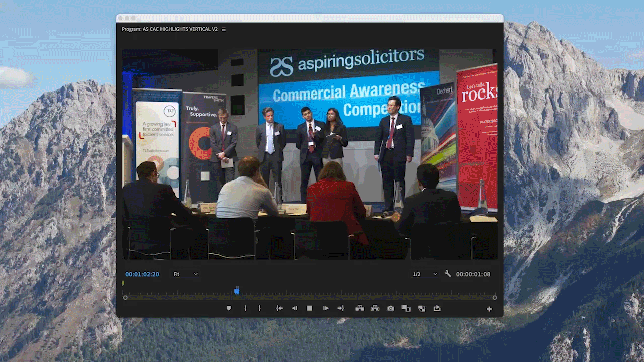This screenshot has height=362, width=644.
Task: Step forward one frame
Action: tap(326, 308)
